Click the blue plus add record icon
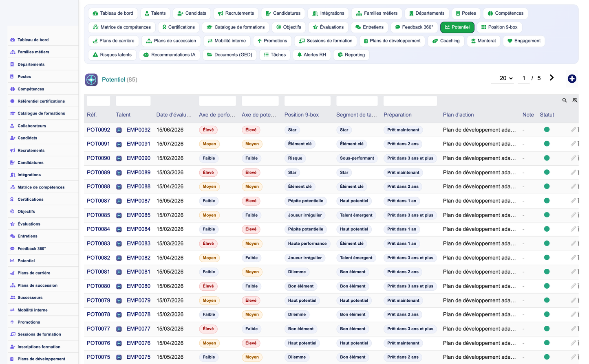The height and width of the screenshot is (364, 589). point(572,79)
